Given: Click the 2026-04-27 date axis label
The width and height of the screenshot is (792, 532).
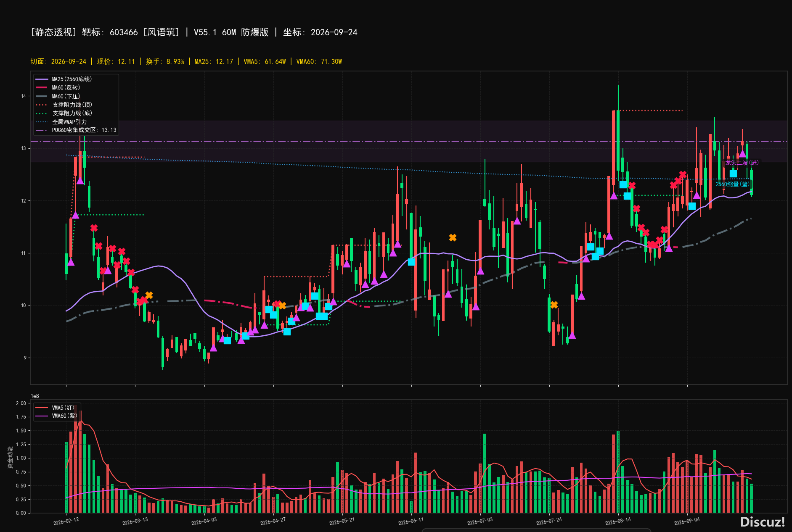Looking at the screenshot, I should [x=273, y=521].
